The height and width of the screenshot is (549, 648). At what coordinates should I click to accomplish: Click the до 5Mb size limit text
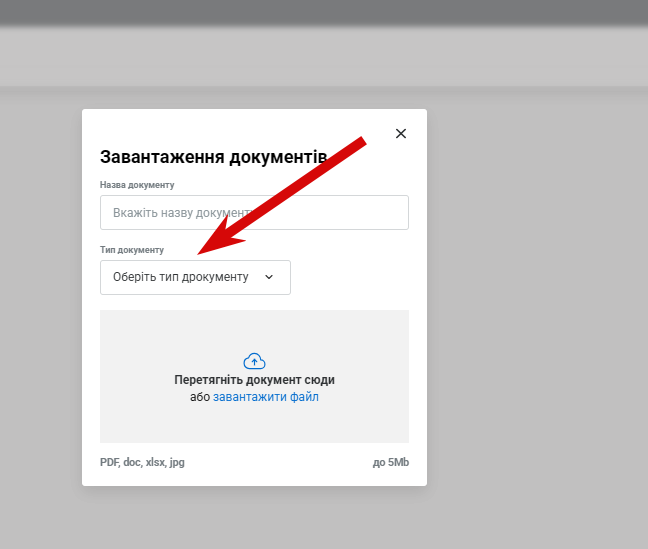391,462
